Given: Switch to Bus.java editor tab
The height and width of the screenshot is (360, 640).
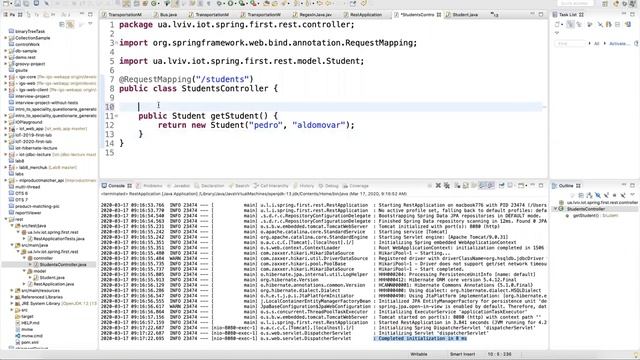Looking at the screenshot, I should [x=165, y=15].
